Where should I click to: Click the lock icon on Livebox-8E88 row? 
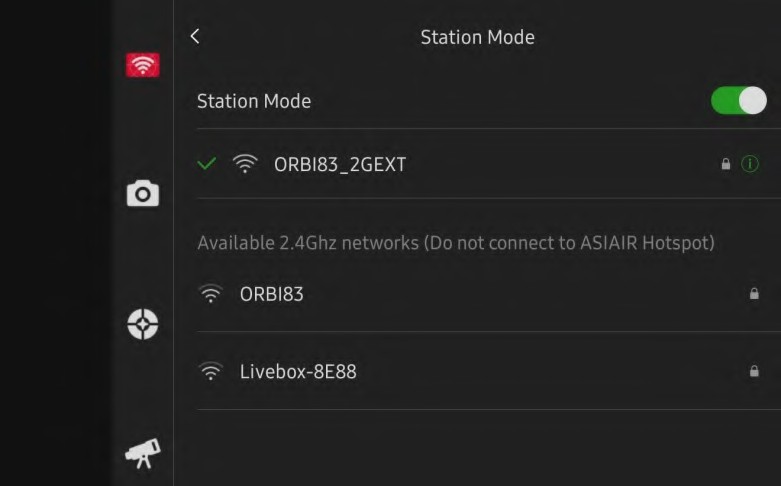[754, 371]
